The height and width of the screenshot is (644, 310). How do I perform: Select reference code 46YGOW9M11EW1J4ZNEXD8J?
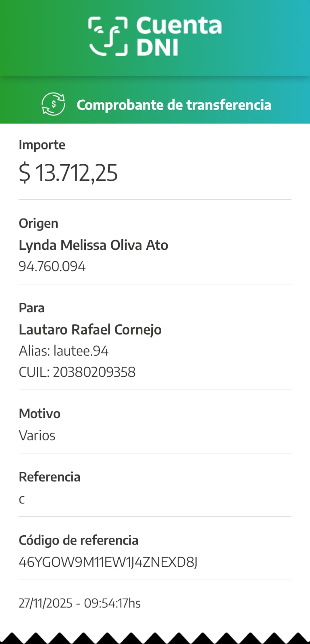tap(108, 562)
